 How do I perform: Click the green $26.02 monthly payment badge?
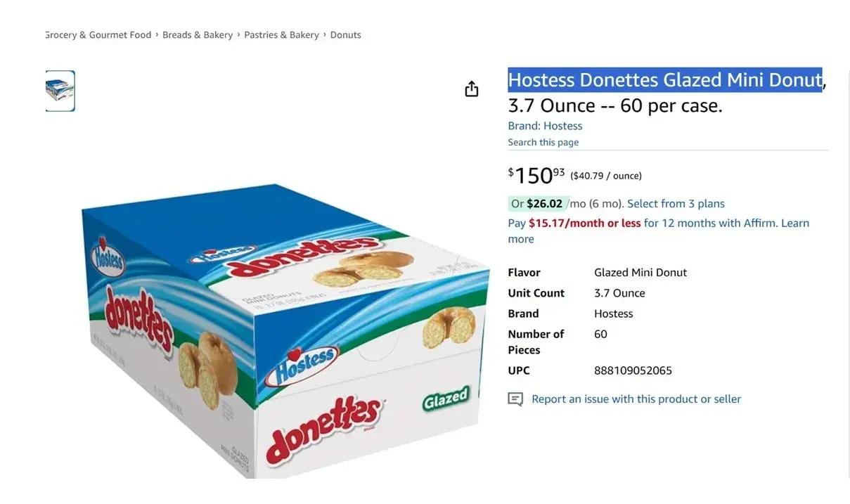coord(537,204)
